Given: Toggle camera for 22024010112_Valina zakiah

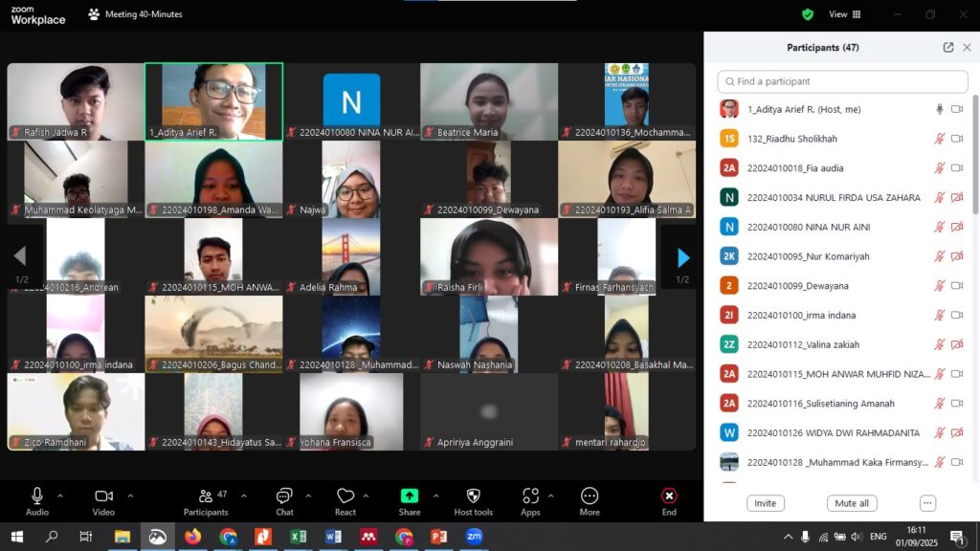Looking at the screenshot, I should [x=957, y=344].
